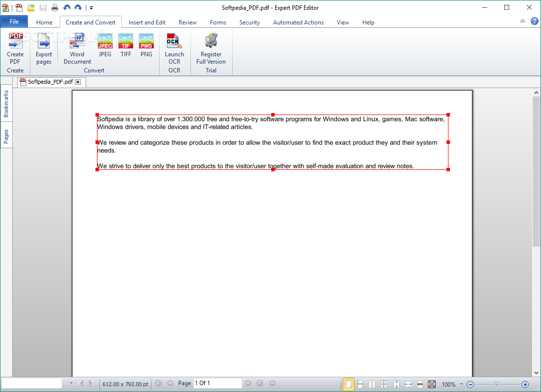Convert the PDF to PNG
541x392 pixels.
click(x=146, y=41)
